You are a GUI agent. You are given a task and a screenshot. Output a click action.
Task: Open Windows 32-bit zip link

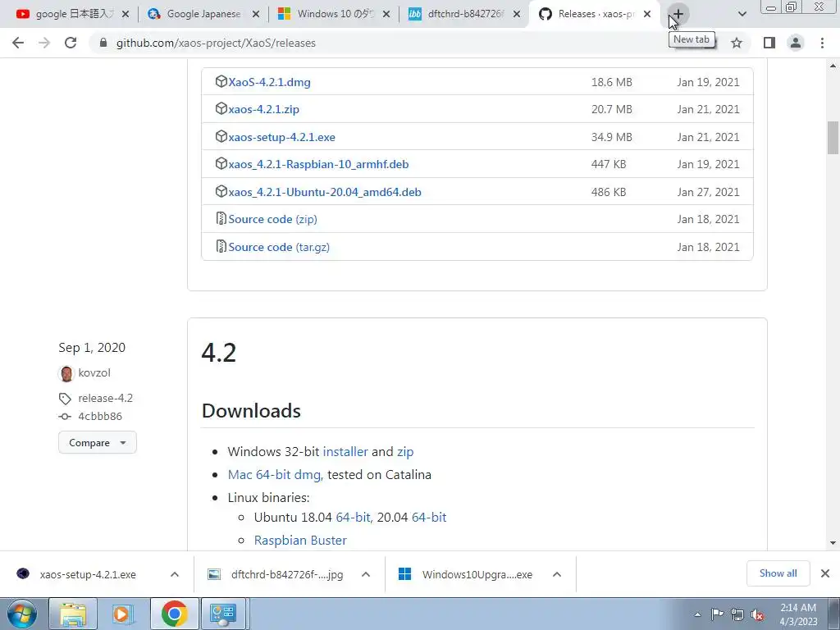(x=405, y=452)
